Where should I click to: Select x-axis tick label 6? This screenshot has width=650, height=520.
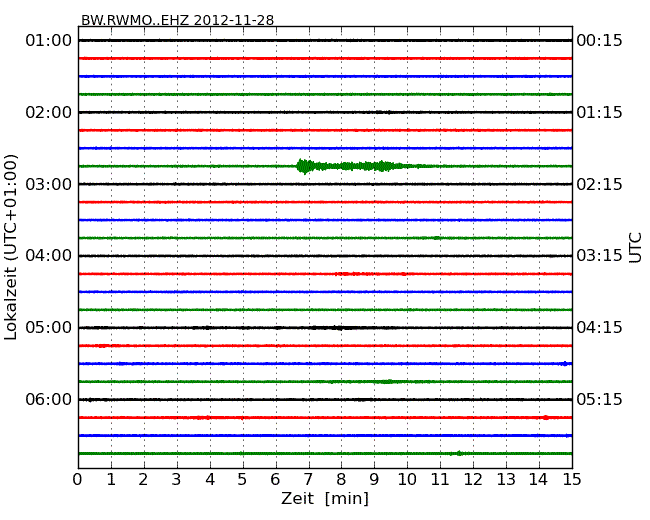[x=275, y=480]
